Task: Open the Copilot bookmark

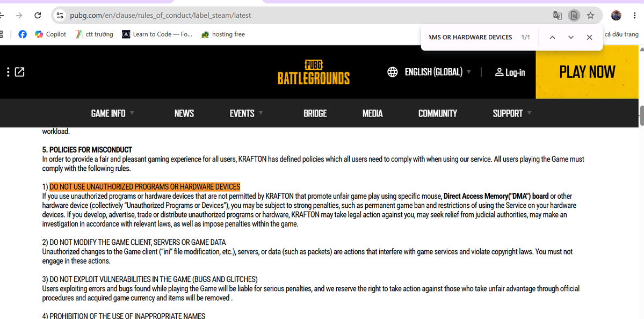Action: 50,34
